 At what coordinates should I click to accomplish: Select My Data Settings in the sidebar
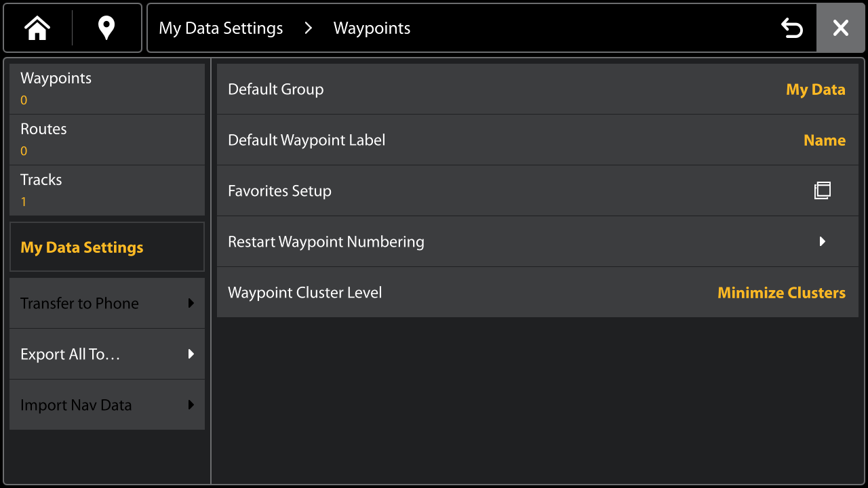point(106,247)
